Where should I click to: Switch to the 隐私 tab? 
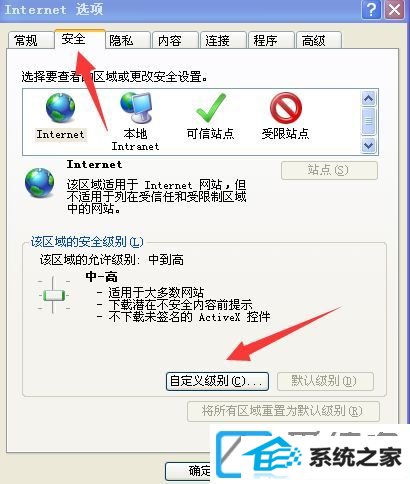pyautogui.click(x=121, y=41)
